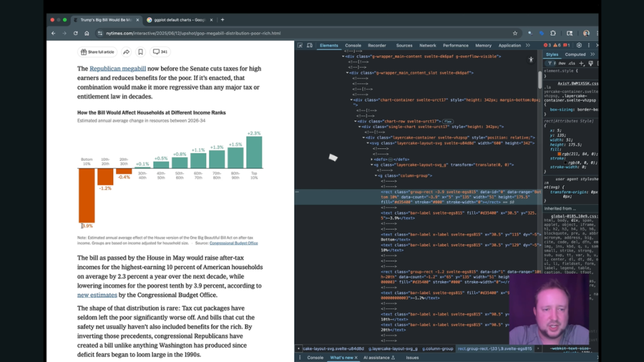Image resolution: width=644 pixels, height=362 pixels.
Task: Select the Inspect element cursor tool
Action: [x=301, y=45]
